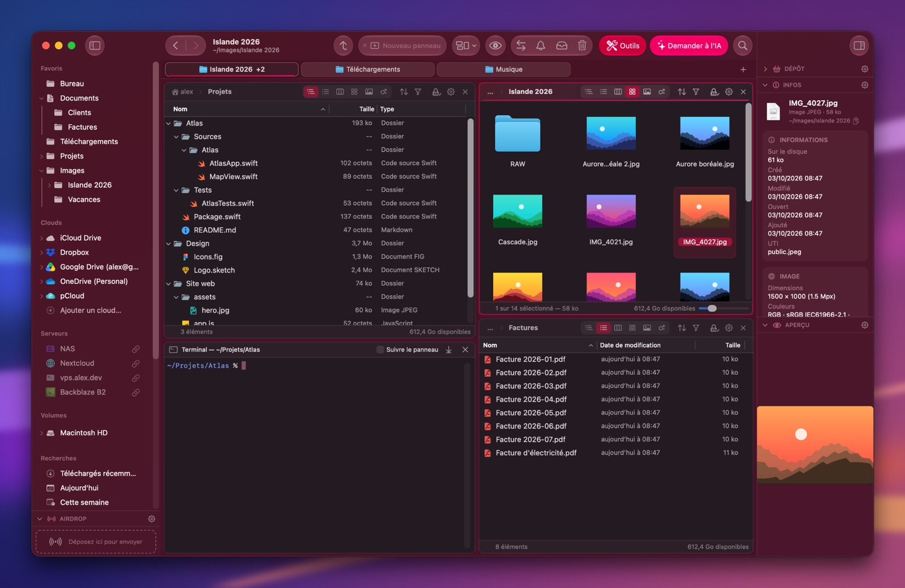The width and height of the screenshot is (905, 588).
Task: Open the gear settings in Factures pane
Action: point(729,328)
